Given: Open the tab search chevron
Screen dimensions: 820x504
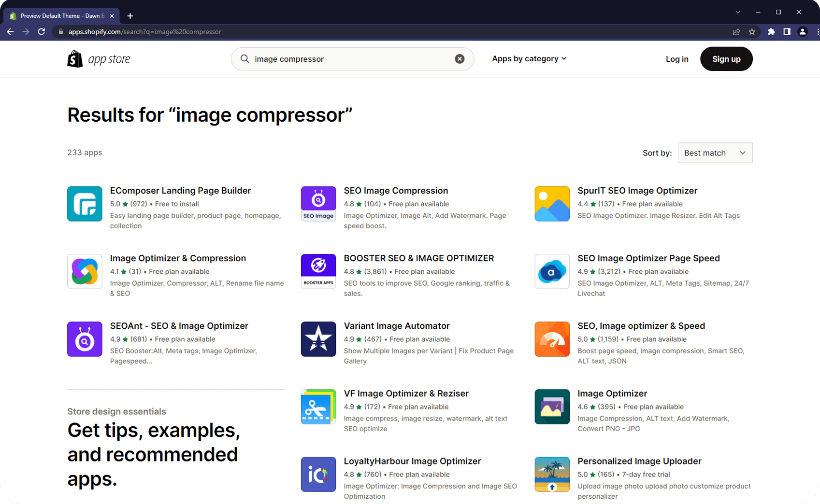Looking at the screenshot, I should [x=738, y=12].
